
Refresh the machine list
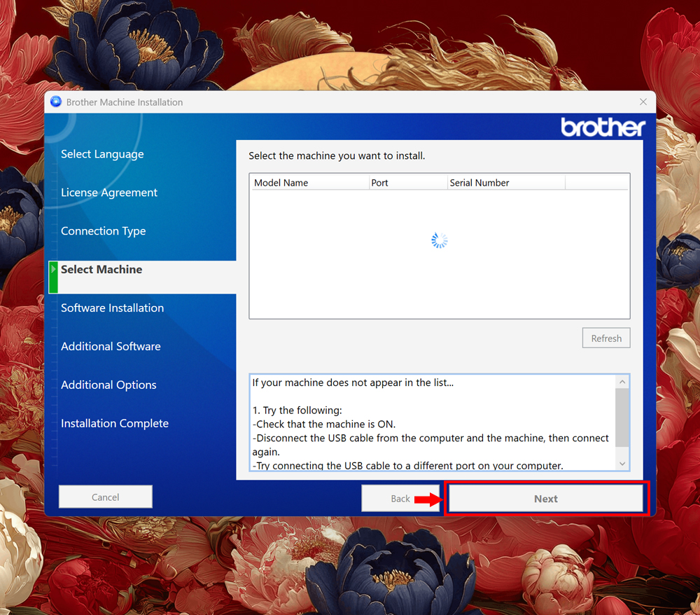coord(606,338)
